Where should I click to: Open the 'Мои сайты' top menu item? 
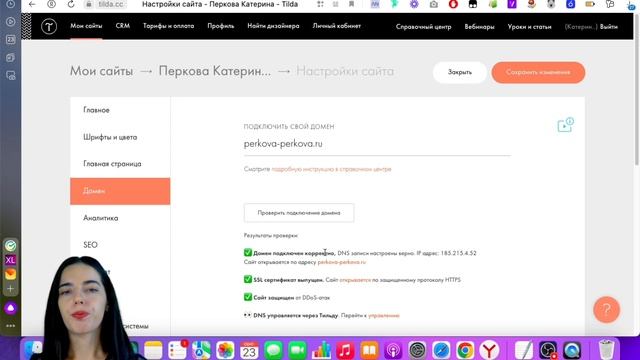pyautogui.click(x=86, y=26)
